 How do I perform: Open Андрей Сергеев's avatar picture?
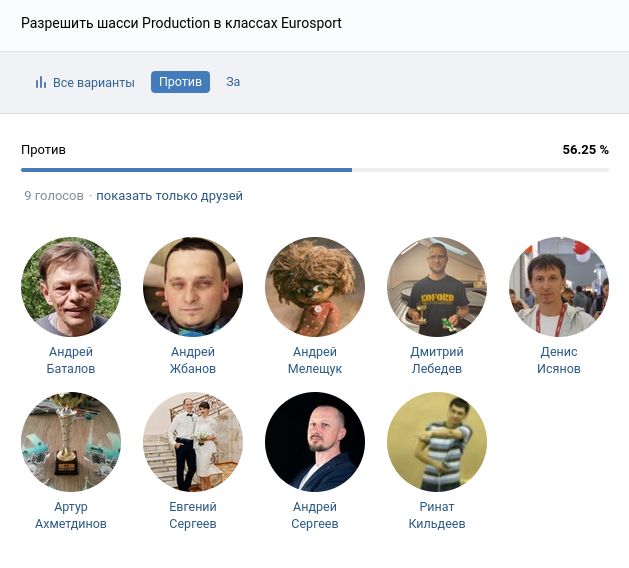315,442
